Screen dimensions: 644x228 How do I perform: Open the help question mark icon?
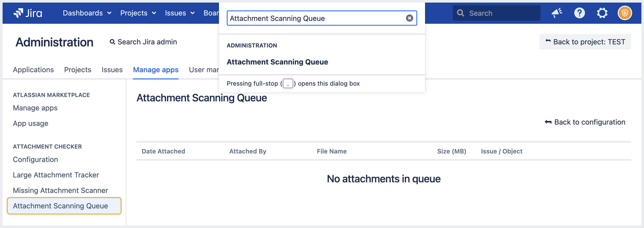(x=579, y=13)
